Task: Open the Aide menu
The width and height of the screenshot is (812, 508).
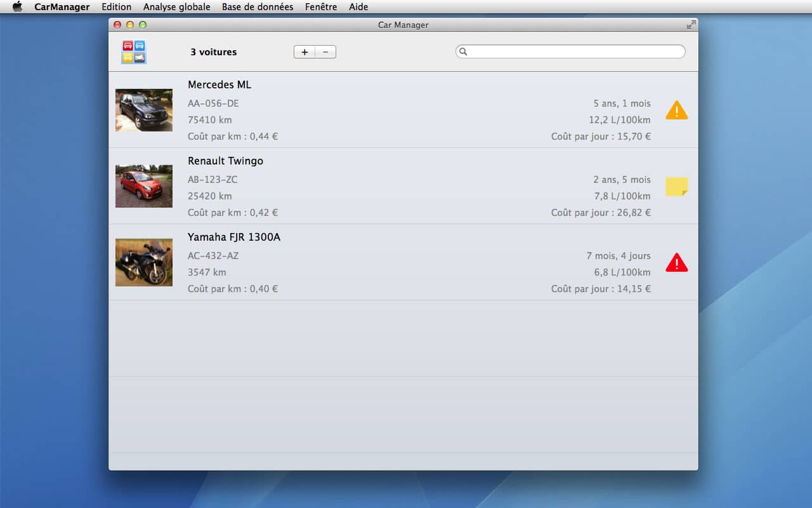Action: click(358, 7)
